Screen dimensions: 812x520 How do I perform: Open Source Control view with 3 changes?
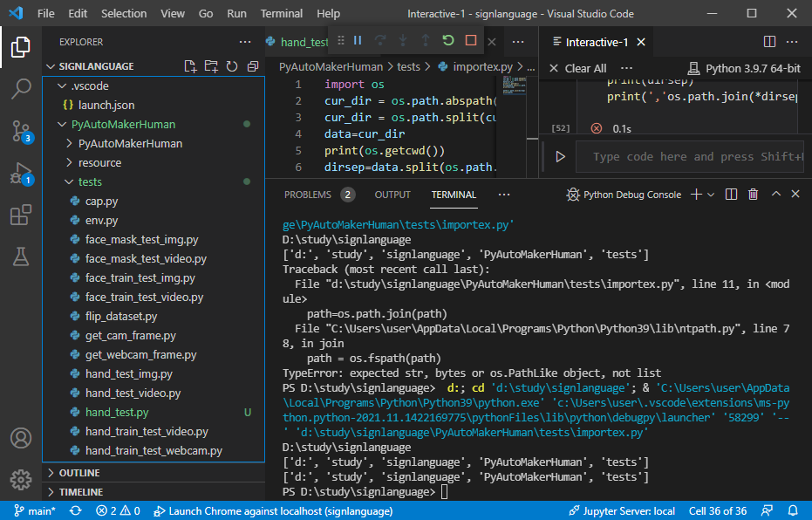tap(21, 131)
